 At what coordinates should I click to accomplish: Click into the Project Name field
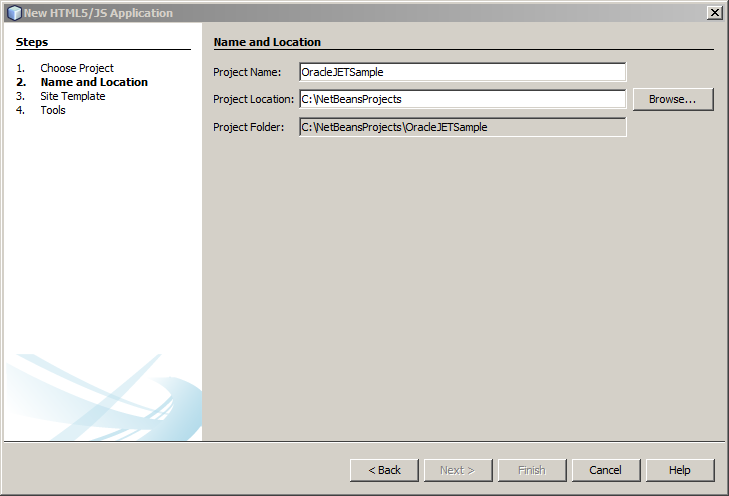coord(463,72)
